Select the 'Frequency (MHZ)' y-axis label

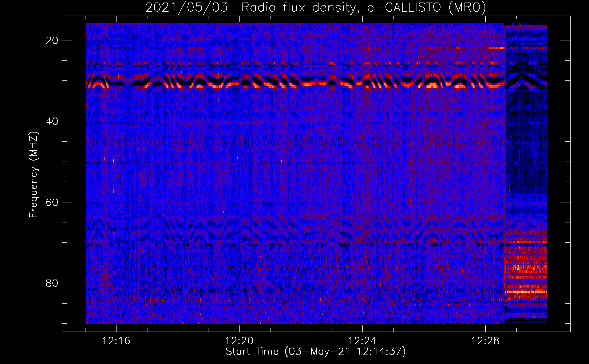(x=33, y=174)
